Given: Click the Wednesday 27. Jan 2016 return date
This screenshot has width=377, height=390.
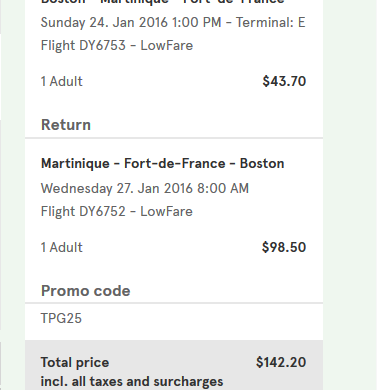Looking at the screenshot, I should 116,189.
